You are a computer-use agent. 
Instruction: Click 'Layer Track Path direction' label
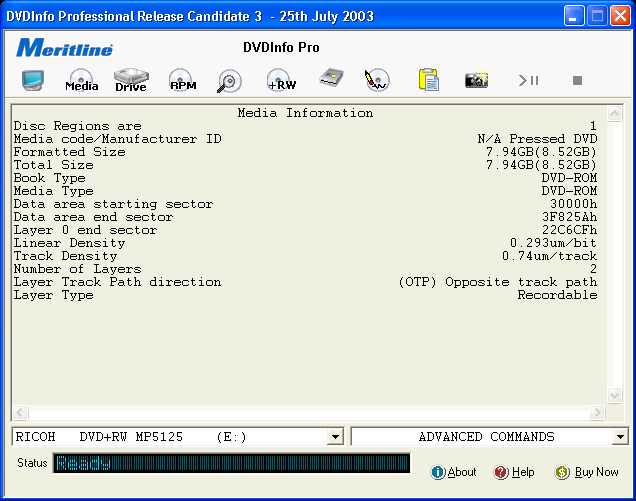pyautogui.click(x=117, y=282)
